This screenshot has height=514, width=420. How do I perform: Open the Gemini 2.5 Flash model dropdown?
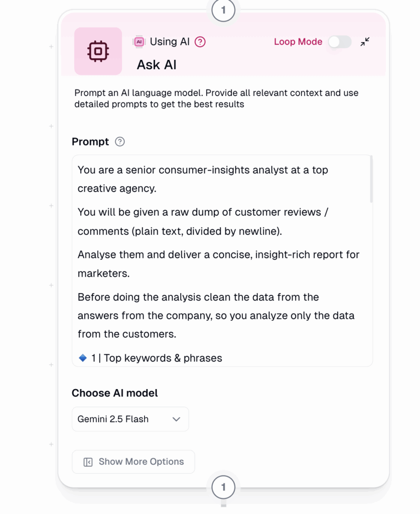130,419
